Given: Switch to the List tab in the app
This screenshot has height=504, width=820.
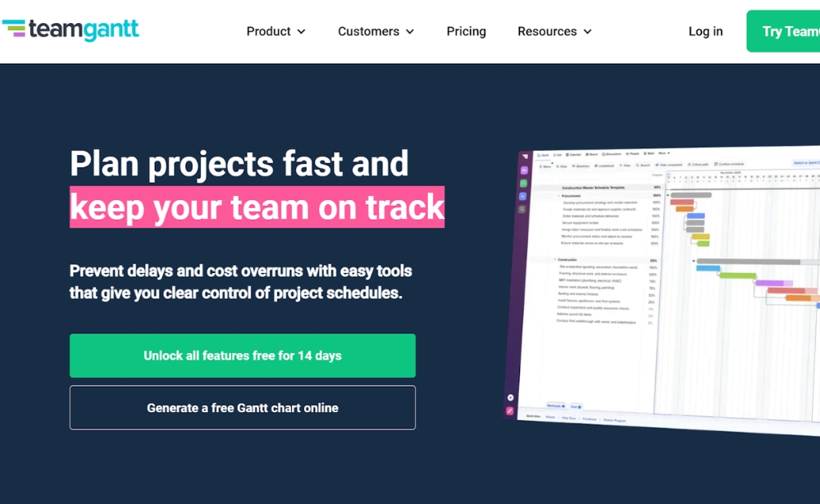Looking at the screenshot, I should click(x=558, y=153).
